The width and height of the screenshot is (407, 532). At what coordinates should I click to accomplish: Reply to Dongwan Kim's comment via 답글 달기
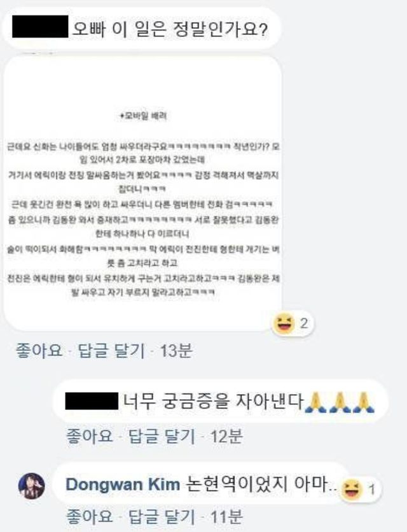[162, 516]
